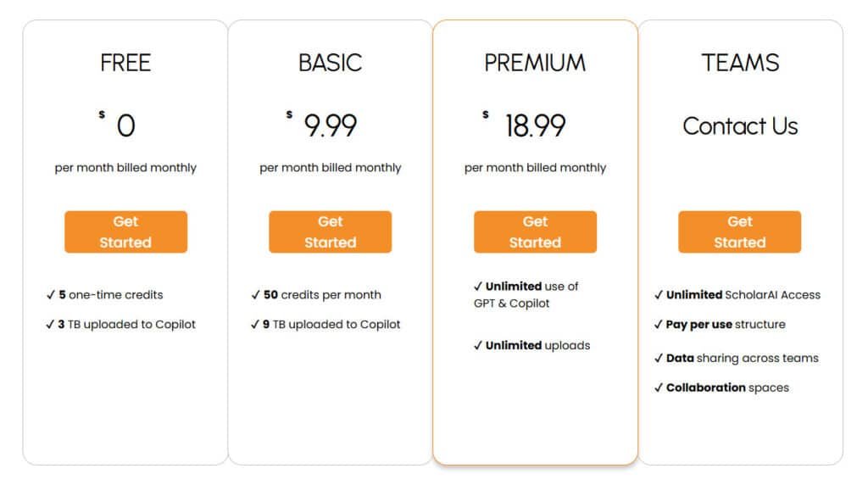Select the BASIC plan heading
868x485 pixels.
click(x=330, y=63)
